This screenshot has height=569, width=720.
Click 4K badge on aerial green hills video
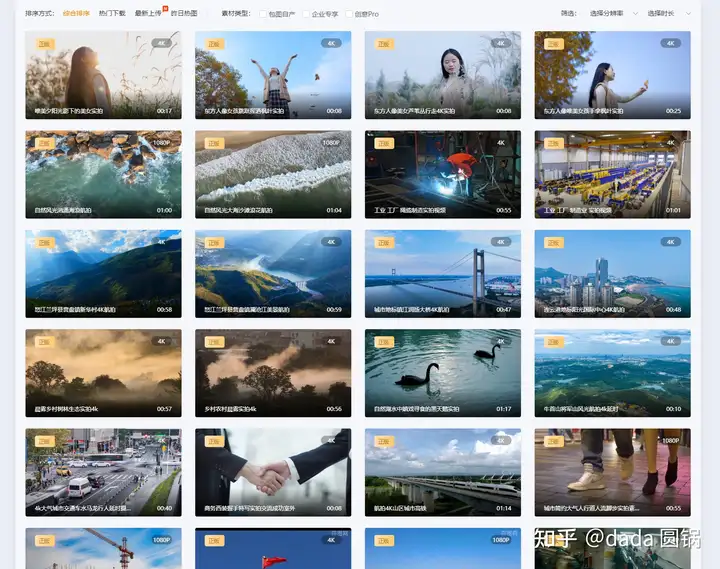click(x=670, y=341)
